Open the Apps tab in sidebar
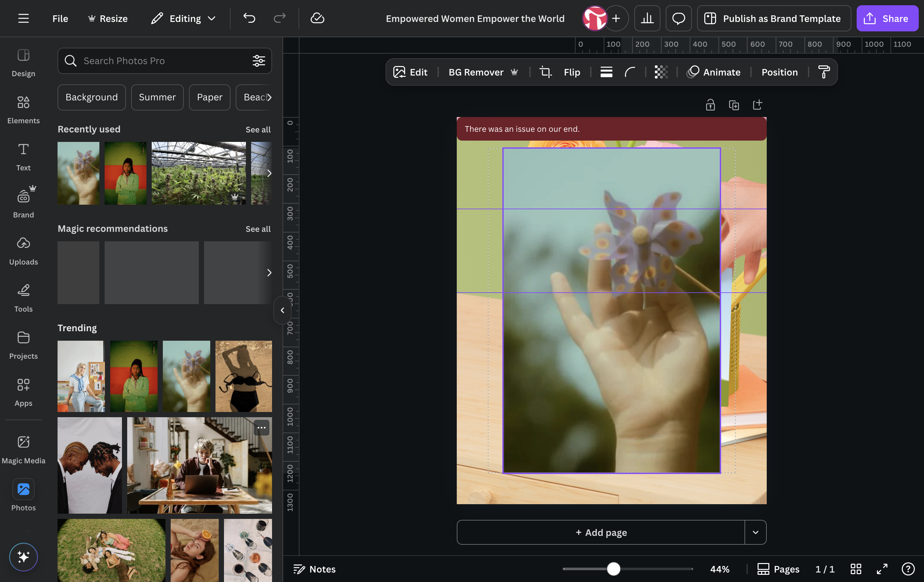 pos(24,392)
